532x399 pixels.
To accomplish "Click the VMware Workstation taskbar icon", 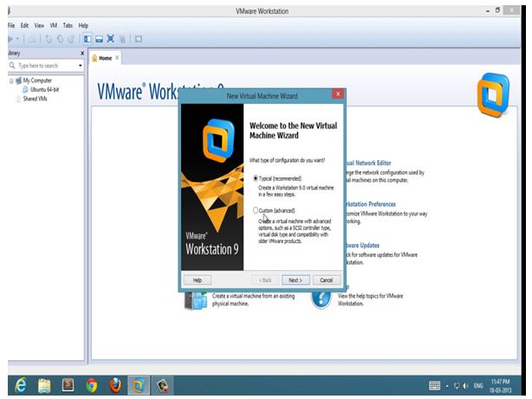I will pyautogui.click(x=139, y=385).
